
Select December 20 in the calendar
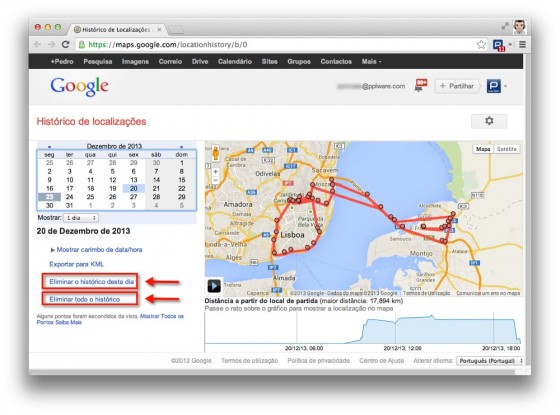point(134,189)
